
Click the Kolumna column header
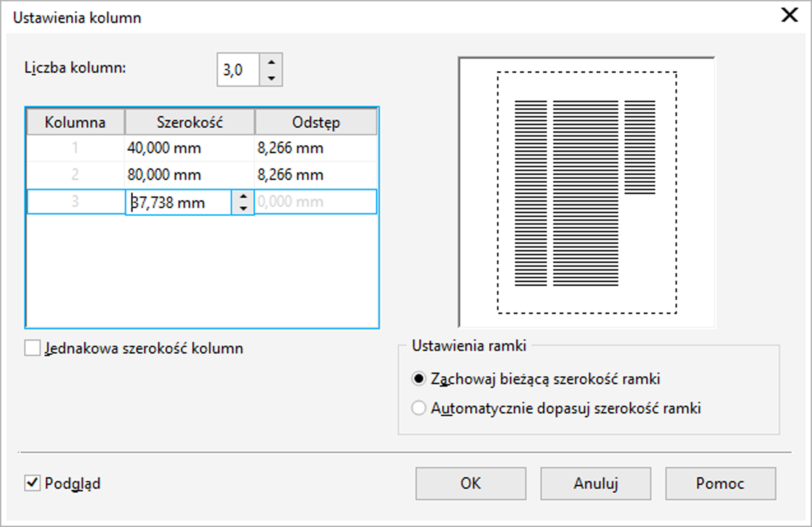75,122
